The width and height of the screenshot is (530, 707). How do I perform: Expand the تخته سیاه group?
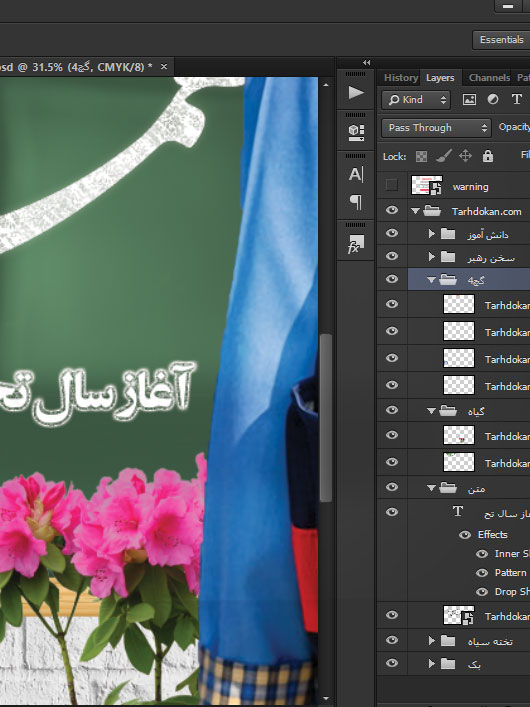point(432,641)
